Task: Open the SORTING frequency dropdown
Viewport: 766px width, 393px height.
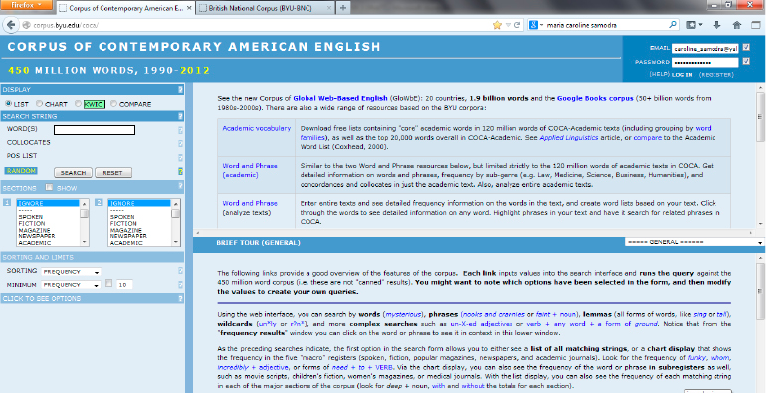Action: (71, 272)
